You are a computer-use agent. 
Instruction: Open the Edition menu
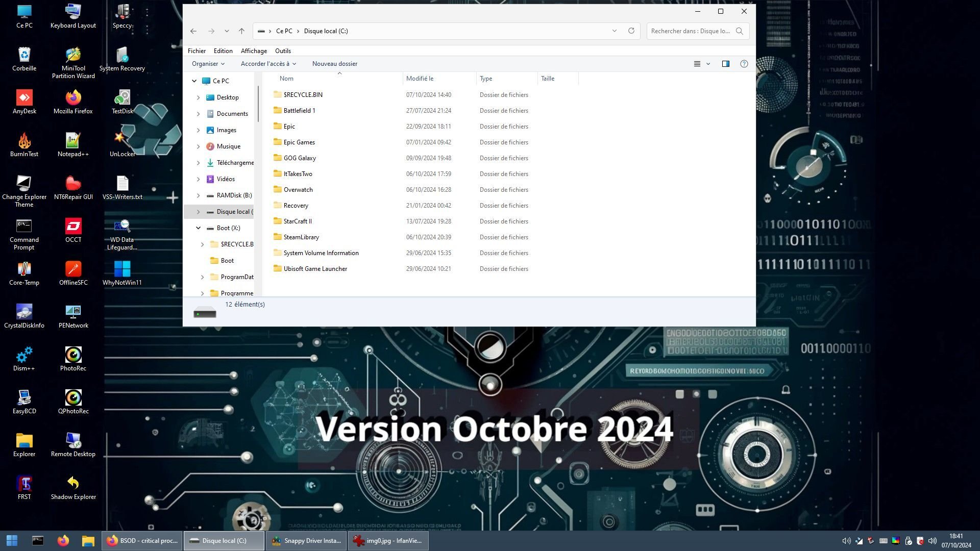[223, 51]
